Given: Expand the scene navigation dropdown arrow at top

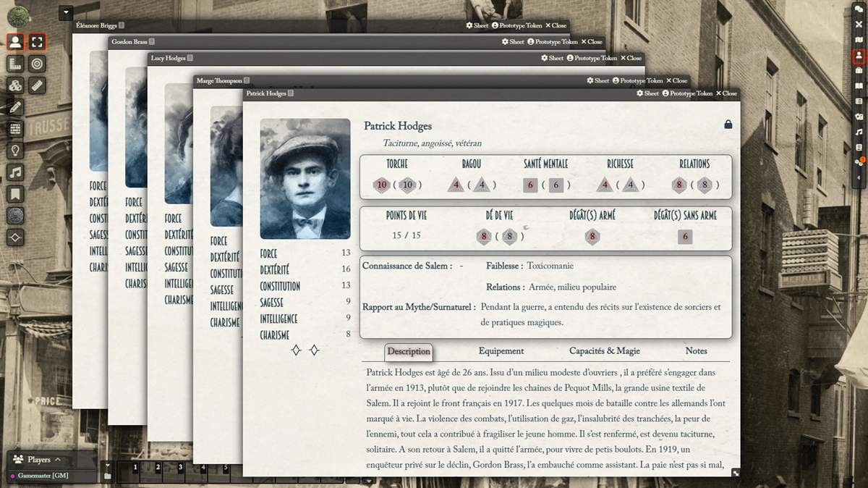Looking at the screenshot, I should pos(67,12).
